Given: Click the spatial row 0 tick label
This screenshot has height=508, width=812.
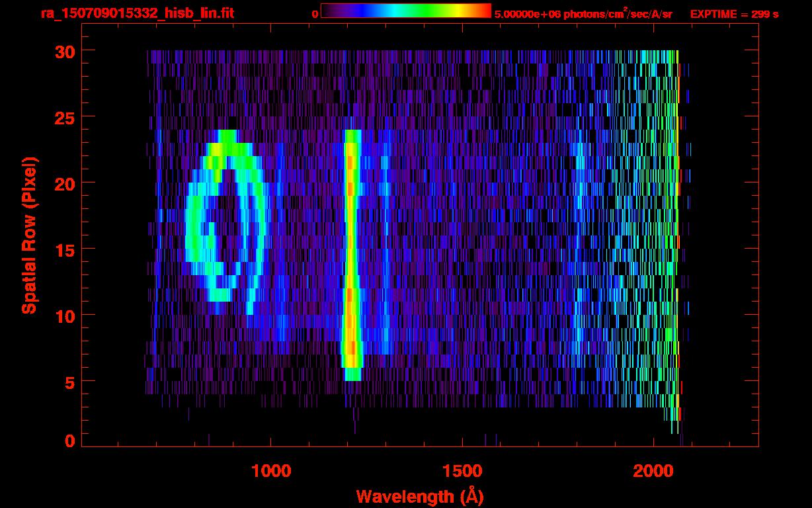Looking at the screenshot, I should (x=70, y=441).
